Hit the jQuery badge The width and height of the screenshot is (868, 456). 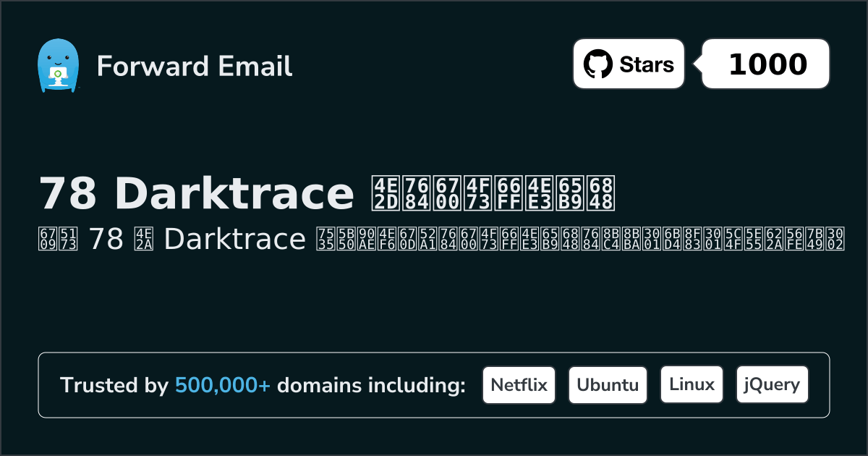pos(772,385)
